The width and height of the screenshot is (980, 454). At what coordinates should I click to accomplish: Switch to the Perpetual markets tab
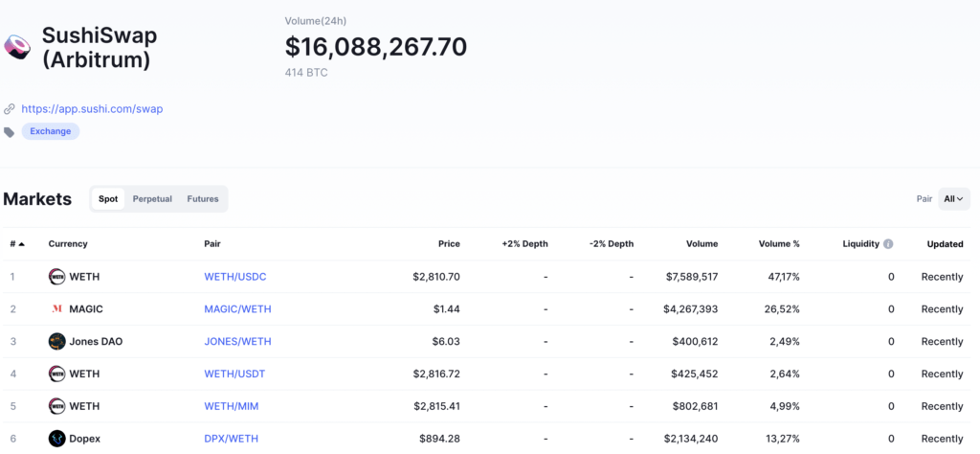click(152, 199)
